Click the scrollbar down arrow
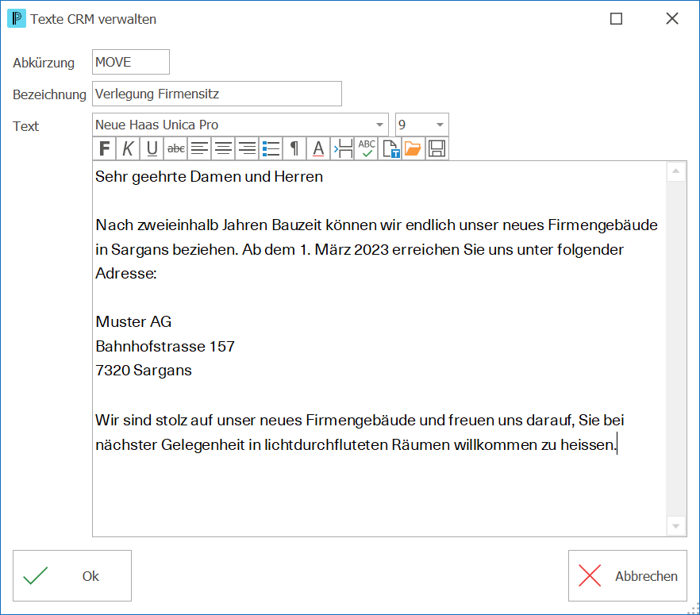700x615 pixels. 676,526
